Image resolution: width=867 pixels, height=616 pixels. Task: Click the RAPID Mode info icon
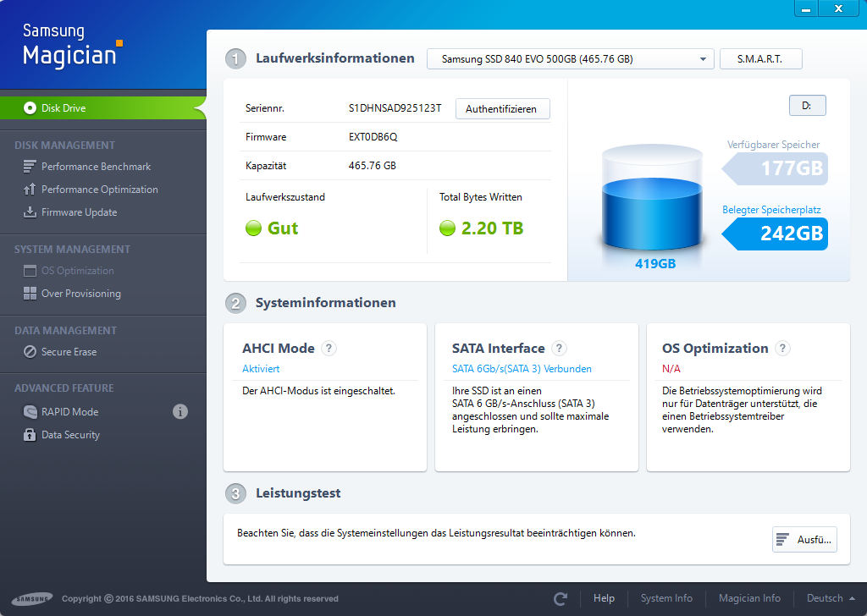coord(180,411)
